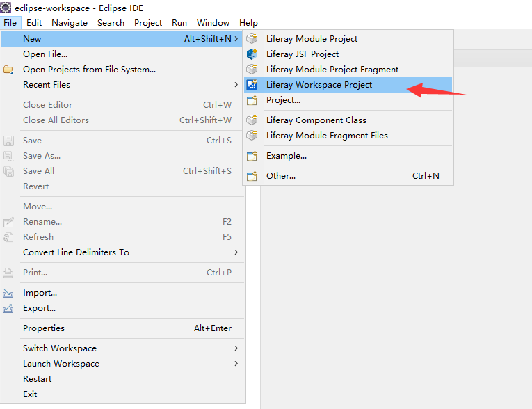Image resolution: width=532 pixels, height=409 pixels.
Task: Click the Save As icon
Action: 8,156
